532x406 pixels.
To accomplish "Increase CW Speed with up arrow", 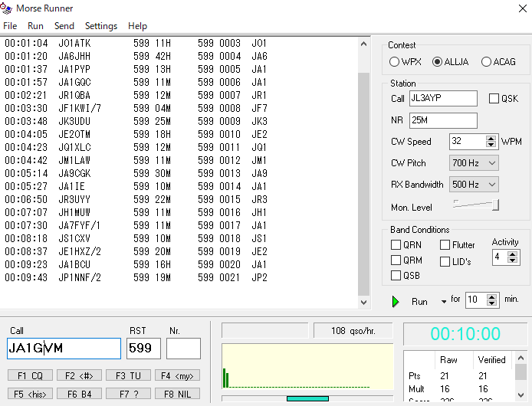I will click(x=491, y=138).
